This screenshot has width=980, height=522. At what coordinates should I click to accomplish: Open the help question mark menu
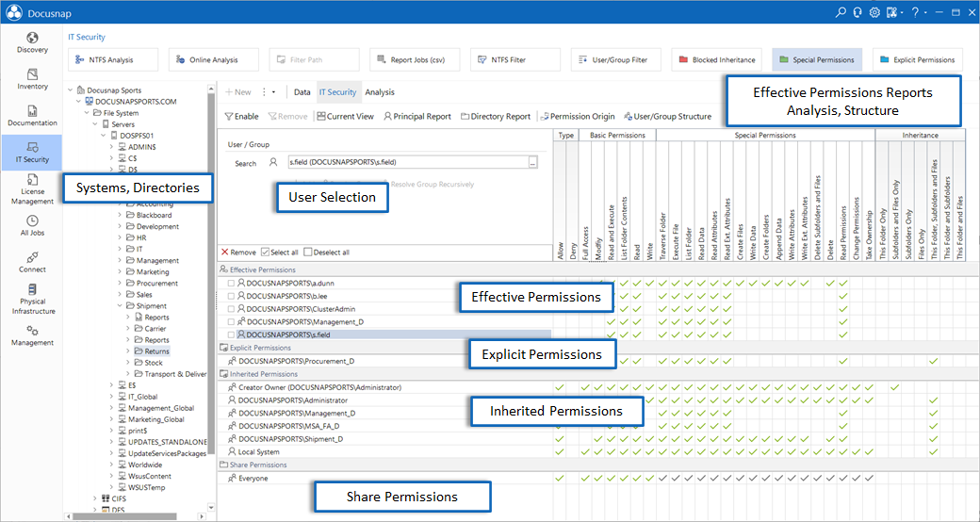(x=915, y=12)
